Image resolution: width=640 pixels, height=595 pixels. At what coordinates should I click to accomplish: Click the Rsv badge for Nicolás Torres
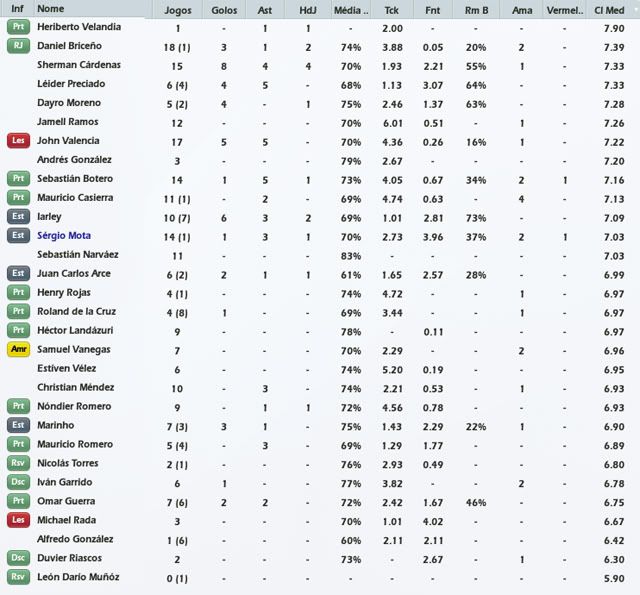tap(18, 463)
